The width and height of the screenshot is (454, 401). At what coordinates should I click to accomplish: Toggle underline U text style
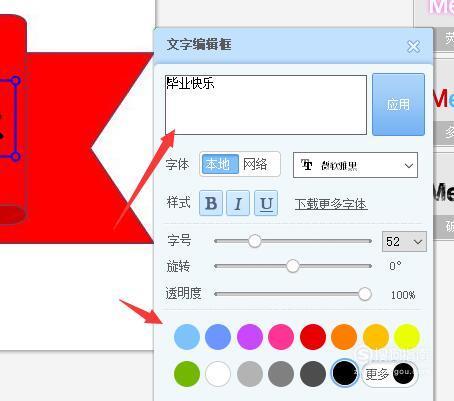coord(266,203)
